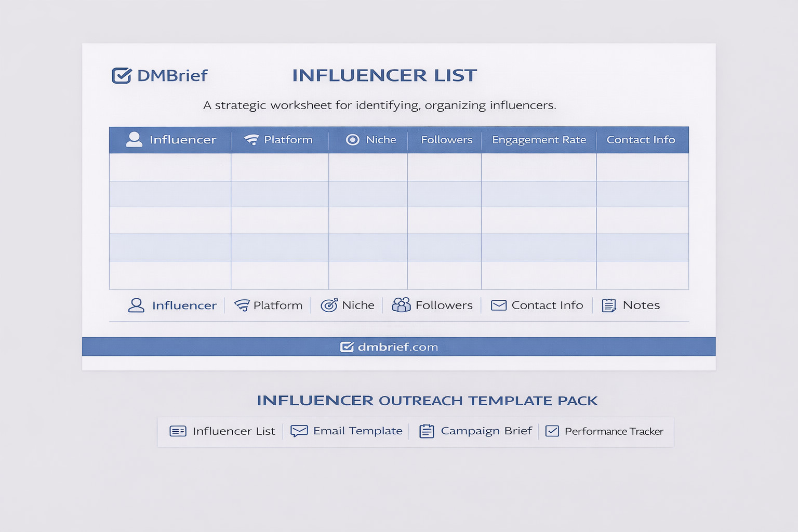Screen dimensions: 798x532
Task: Click the list card icon beside Influencer List
Action: (x=178, y=431)
